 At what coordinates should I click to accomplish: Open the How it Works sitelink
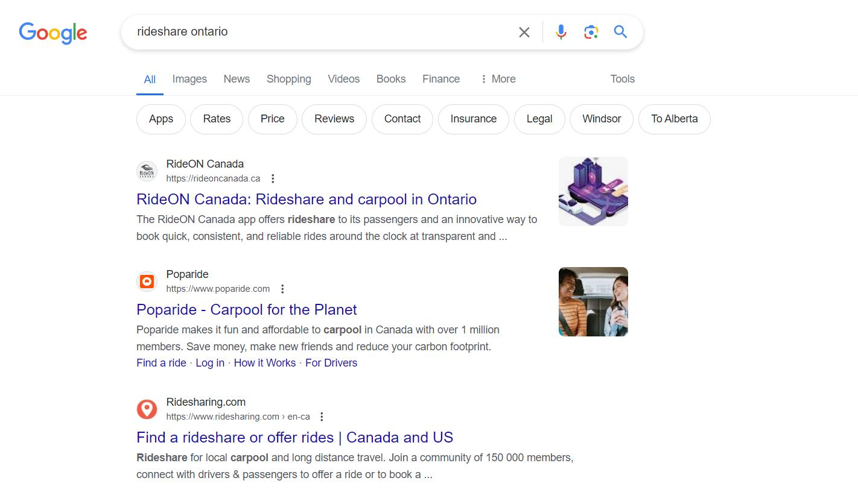coord(265,363)
